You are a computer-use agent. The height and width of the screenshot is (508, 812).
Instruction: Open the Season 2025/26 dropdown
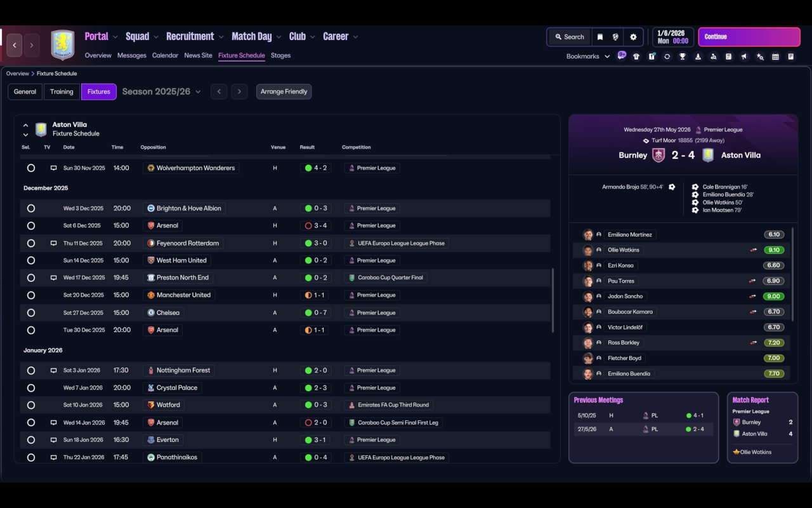tap(161, 91)
